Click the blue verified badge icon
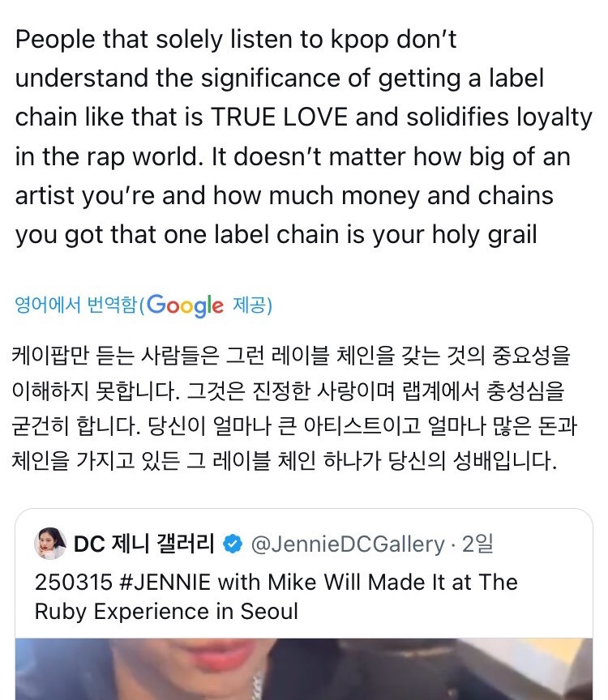 [233, 544]
